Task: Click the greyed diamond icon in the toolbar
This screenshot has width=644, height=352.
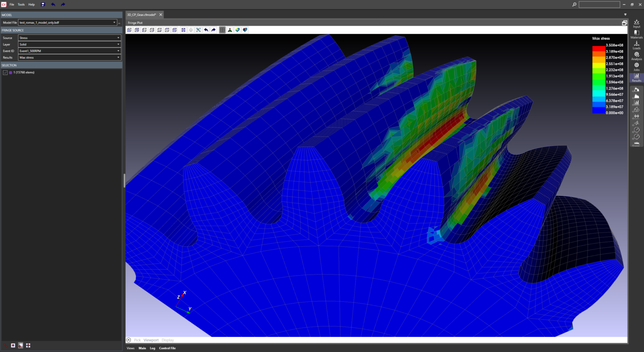Action: (x=191, y=30)
